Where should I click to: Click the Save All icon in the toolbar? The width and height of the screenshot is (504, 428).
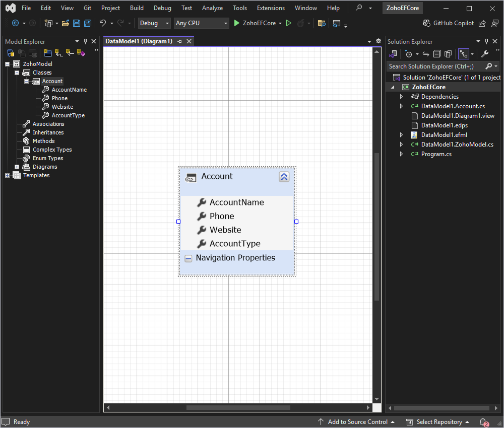86,23
